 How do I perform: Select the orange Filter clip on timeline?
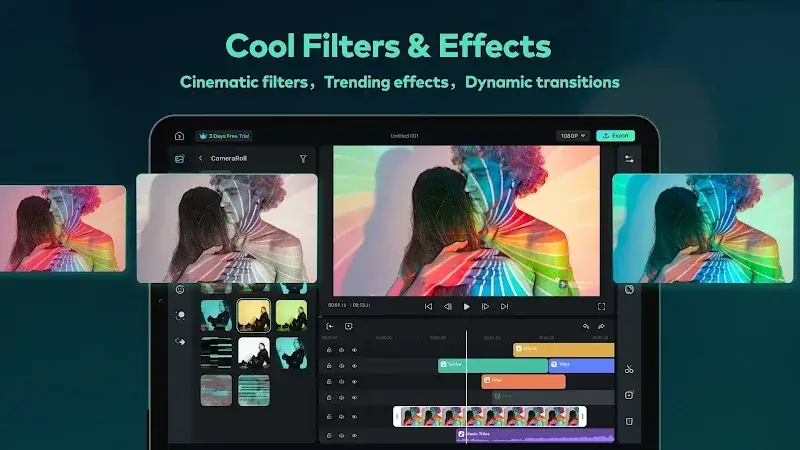(523, 381)
